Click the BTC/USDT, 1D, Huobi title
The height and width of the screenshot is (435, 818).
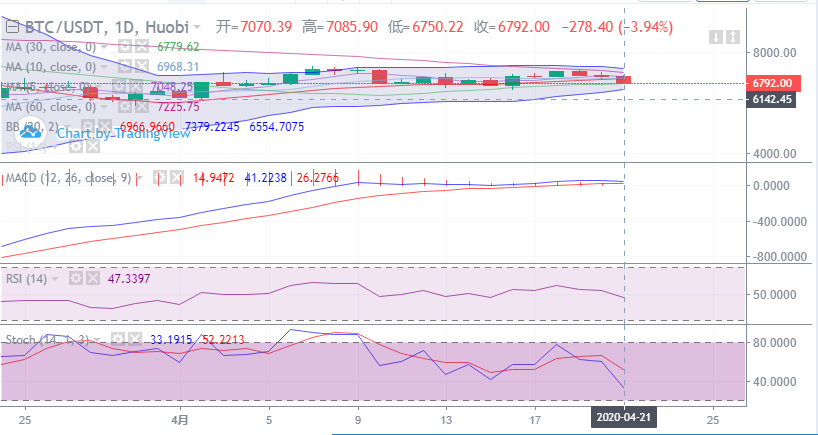click(x=106, y=27)
